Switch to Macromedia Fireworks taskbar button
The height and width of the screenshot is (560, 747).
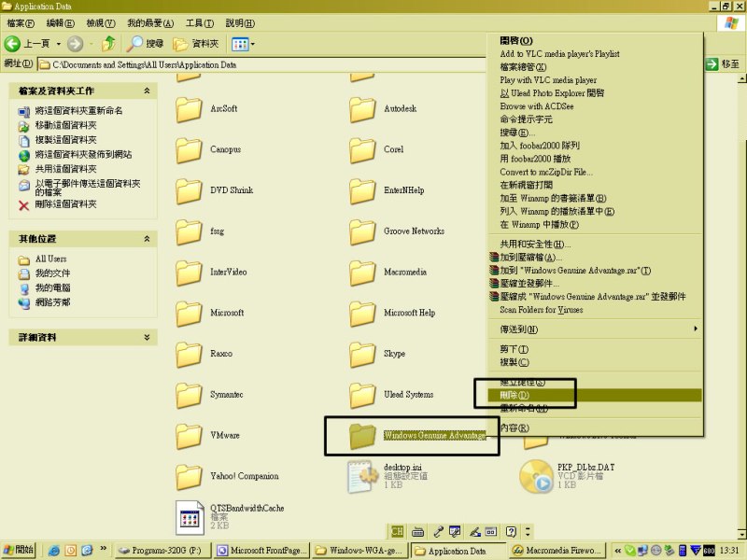click(557, 551)
